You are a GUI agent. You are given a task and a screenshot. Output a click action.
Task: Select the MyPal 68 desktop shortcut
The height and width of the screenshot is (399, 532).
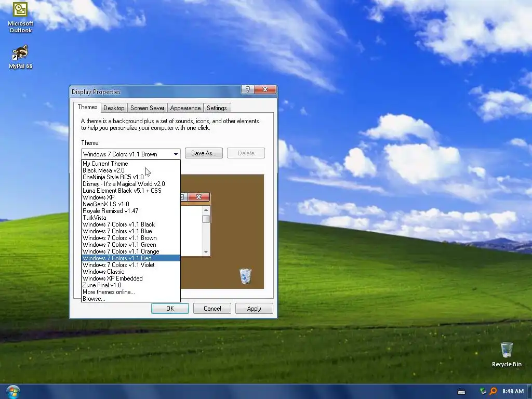[20, 57]
